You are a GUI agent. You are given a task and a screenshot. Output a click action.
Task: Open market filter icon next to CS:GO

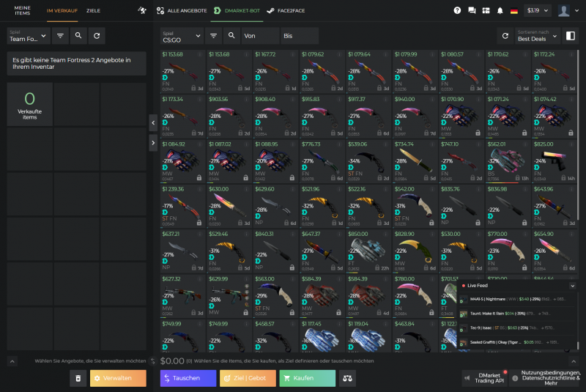click(213, 36)
